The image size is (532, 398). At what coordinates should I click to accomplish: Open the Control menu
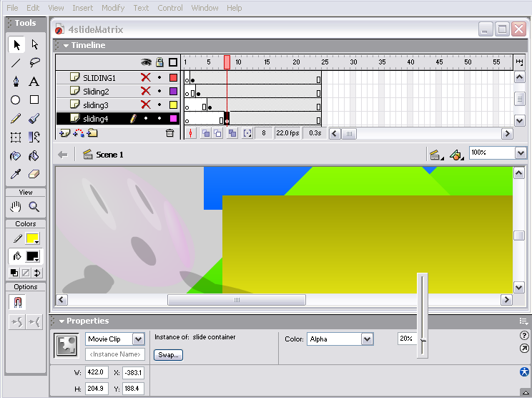pos(170,8)
